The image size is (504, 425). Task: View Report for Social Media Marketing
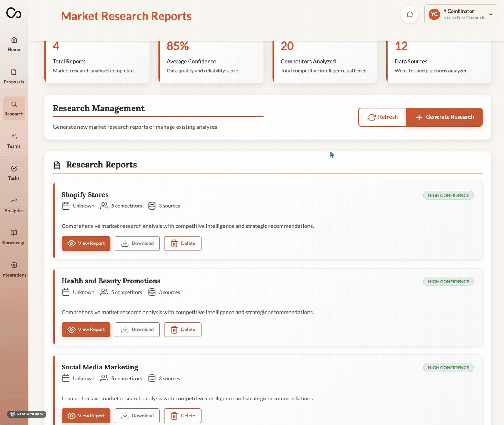coord(86,416)
